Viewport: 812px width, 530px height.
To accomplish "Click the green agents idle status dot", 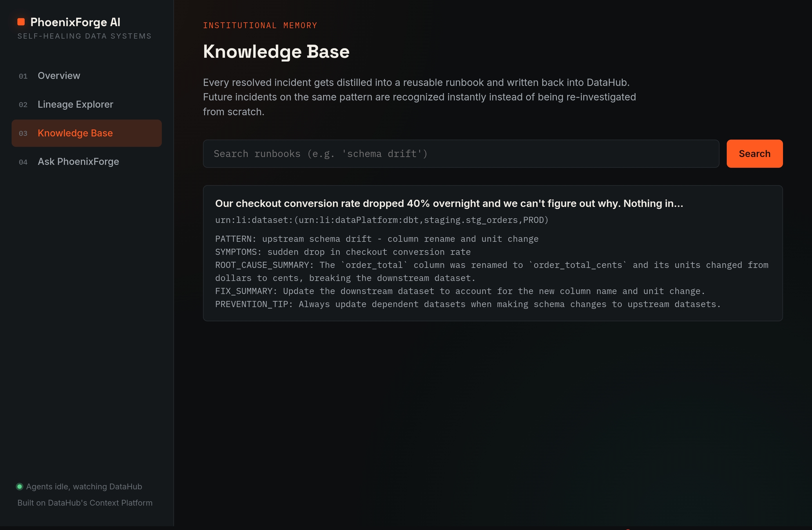I will 20,487.
